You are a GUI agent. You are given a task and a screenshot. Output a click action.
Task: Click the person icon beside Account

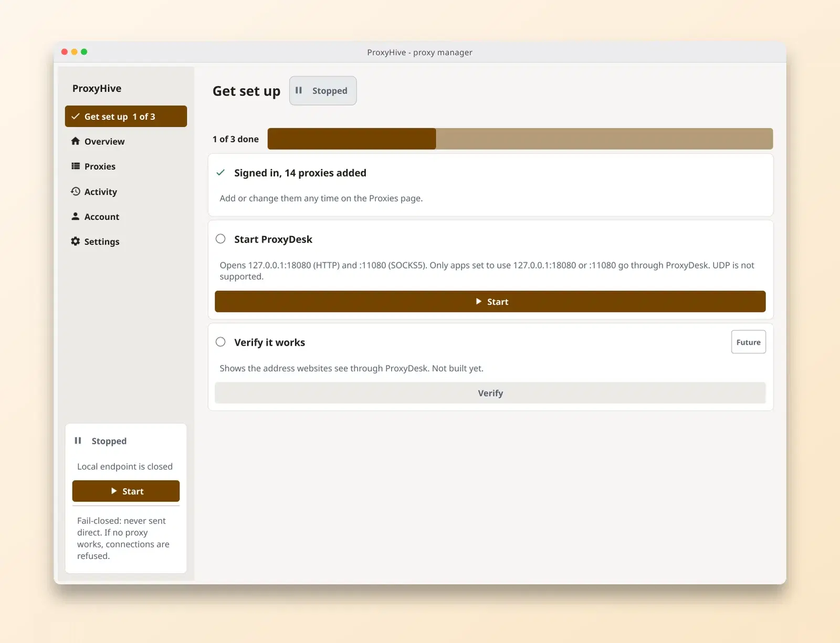76,216
